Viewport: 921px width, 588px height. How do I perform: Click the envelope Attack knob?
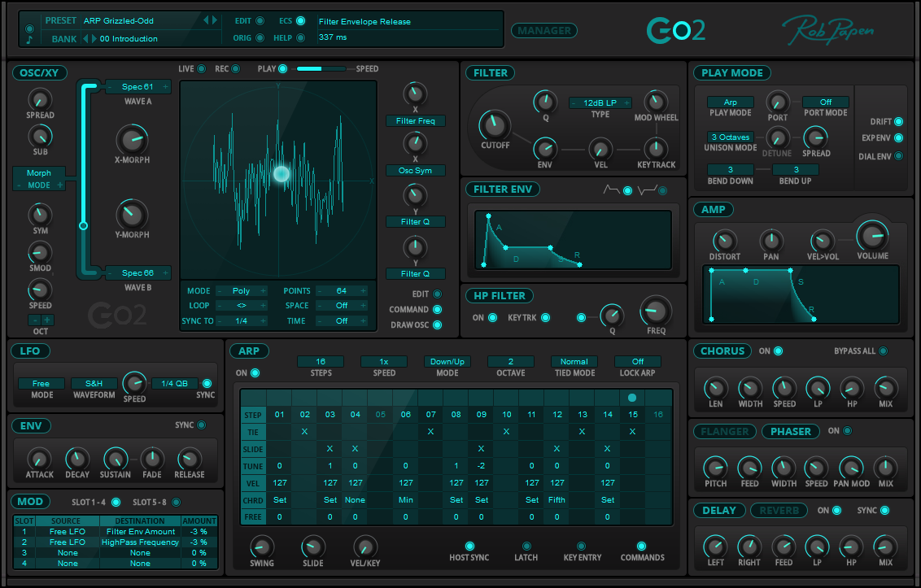coord(39,459)
